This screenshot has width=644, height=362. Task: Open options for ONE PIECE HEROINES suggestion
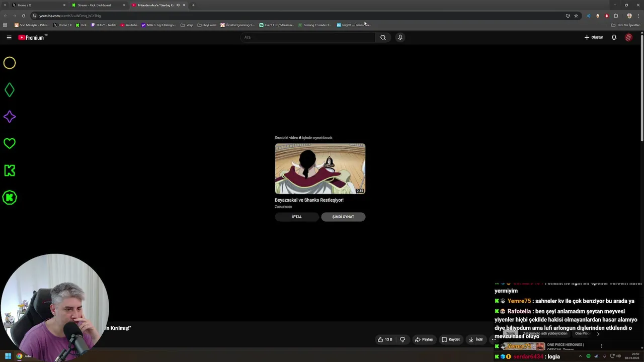coord(601,346)
